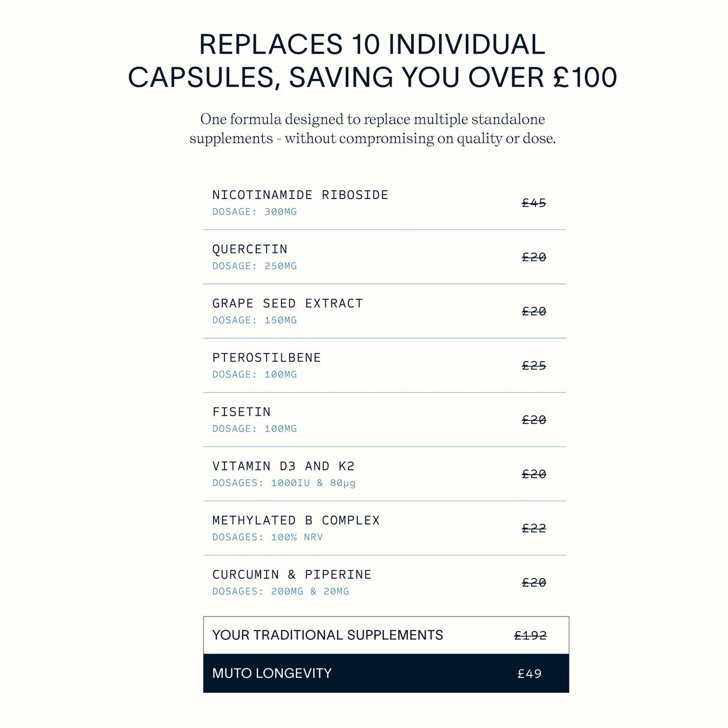Select the Vitamin D3 and K2 label
This screenshot has height=728, width=728.
[x=283, y=466]
